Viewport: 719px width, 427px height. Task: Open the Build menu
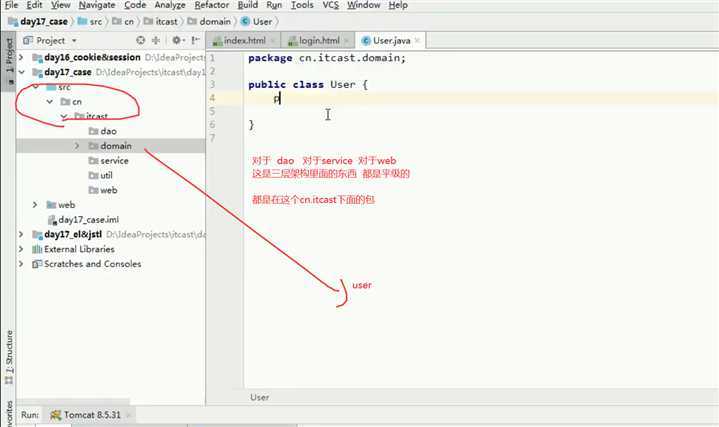[x=248, y=5]
